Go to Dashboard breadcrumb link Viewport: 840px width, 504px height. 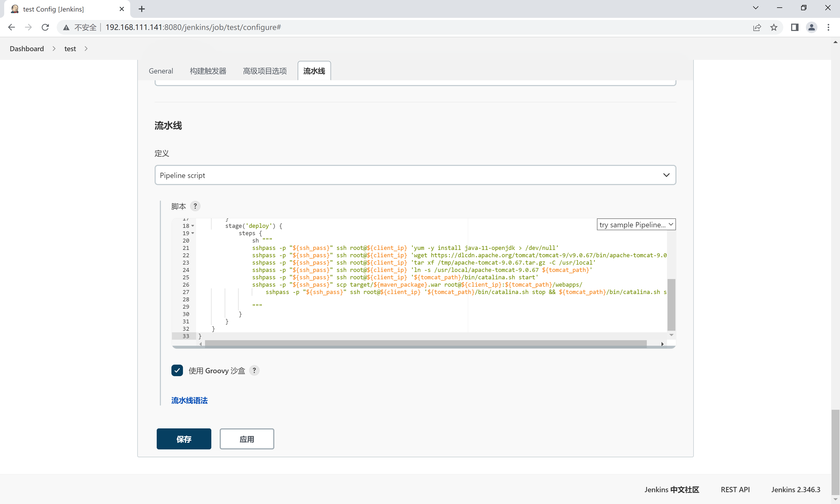coord(27,49)
